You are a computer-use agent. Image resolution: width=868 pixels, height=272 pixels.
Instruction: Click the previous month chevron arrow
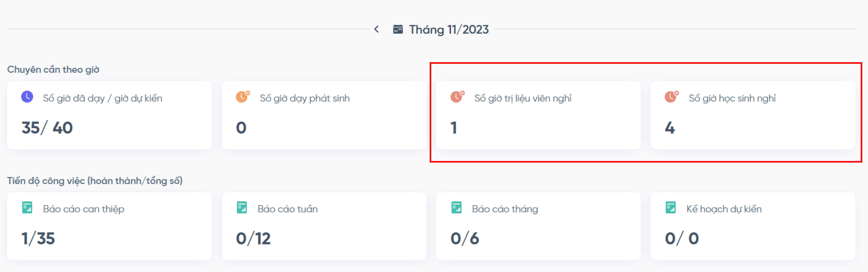point(376,30)
